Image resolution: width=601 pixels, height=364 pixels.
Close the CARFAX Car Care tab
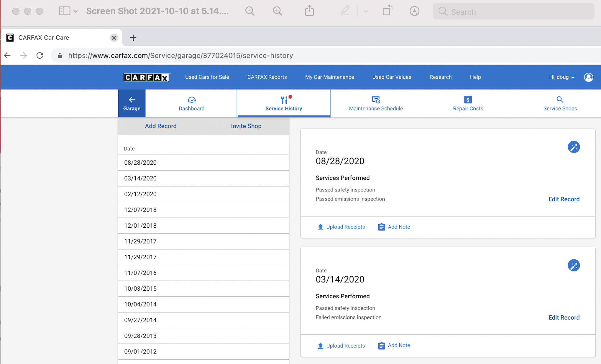pyautogui.click(x=114, y=38)
